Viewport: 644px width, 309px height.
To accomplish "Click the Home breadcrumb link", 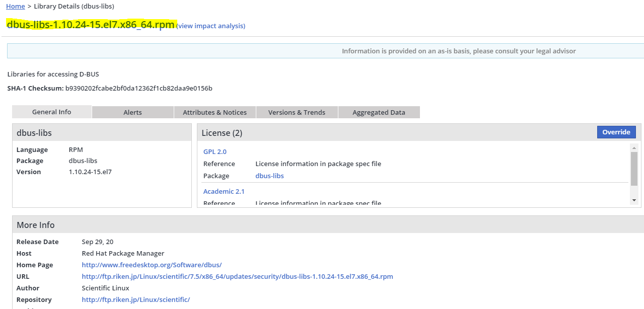I will 15,7.
